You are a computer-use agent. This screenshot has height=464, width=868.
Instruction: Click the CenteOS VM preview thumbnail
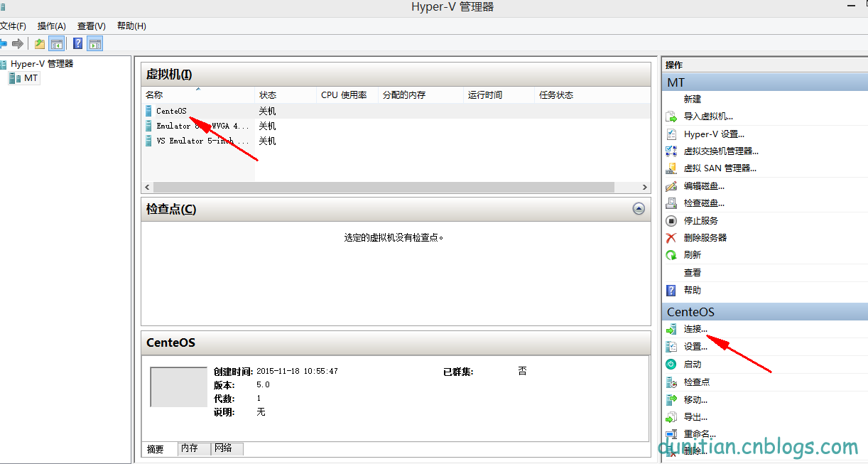pos(178,387)
